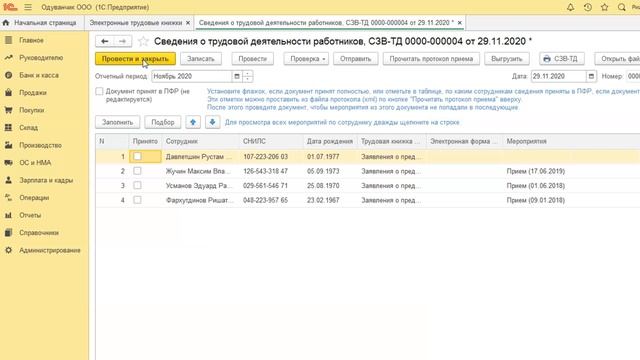
Task: Click the Отправить button
Action: 356,59
